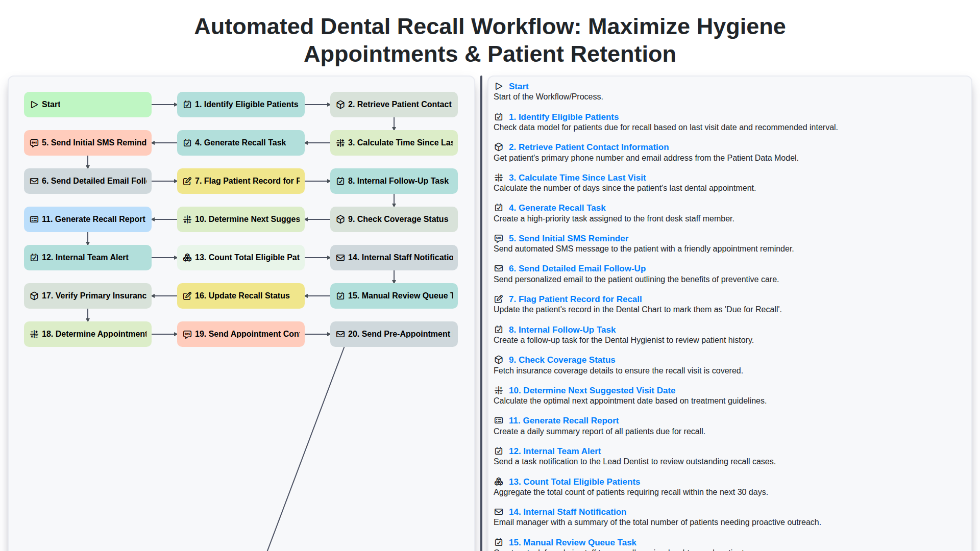Click the cube icon in Verify Primary Insurance node
980x551 pixels.
tap(34, 296)
